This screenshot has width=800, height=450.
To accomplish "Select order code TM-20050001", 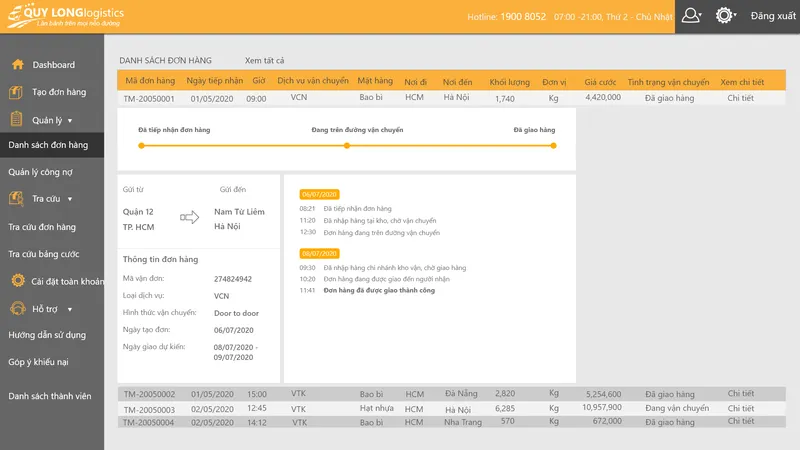I will pyautogui.click(x=149, y=98).
